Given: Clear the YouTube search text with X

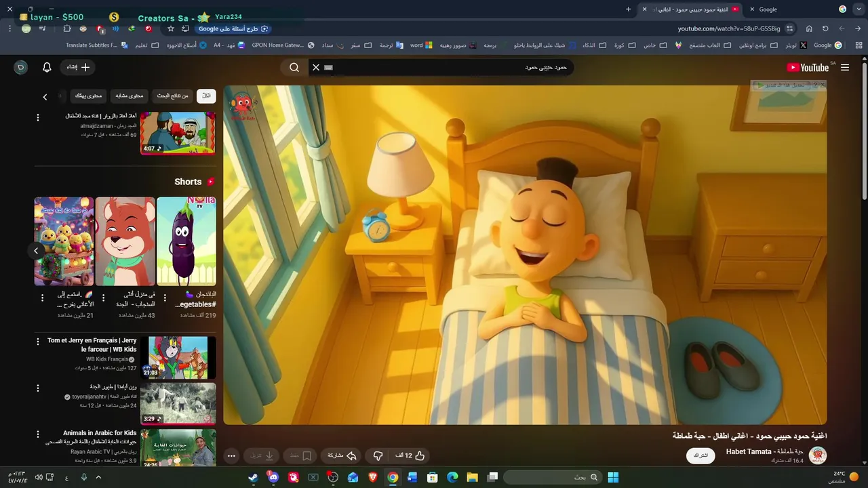Looking at the screenshot, I should [315, 67].
